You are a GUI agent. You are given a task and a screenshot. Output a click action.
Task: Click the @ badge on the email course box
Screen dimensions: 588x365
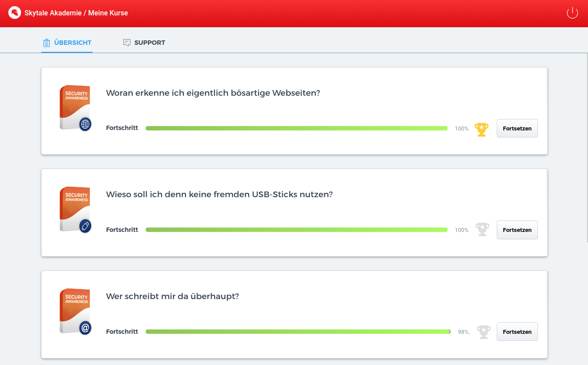(85, 328)
